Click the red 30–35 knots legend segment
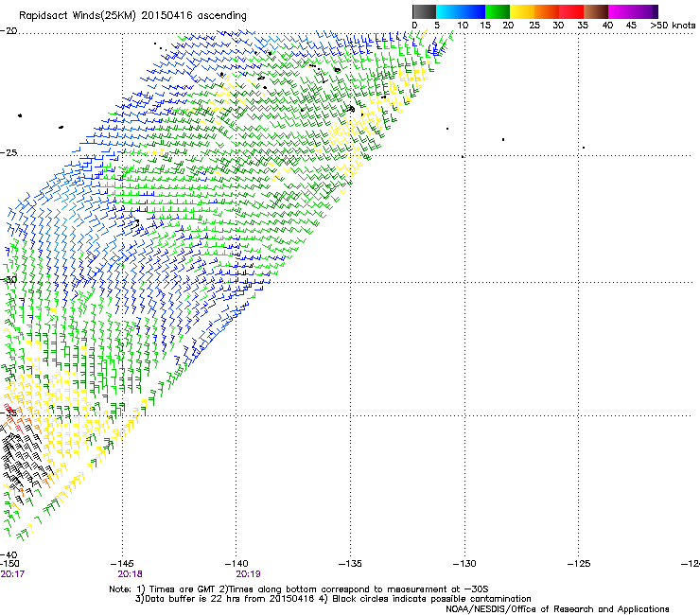 point(571,11)
